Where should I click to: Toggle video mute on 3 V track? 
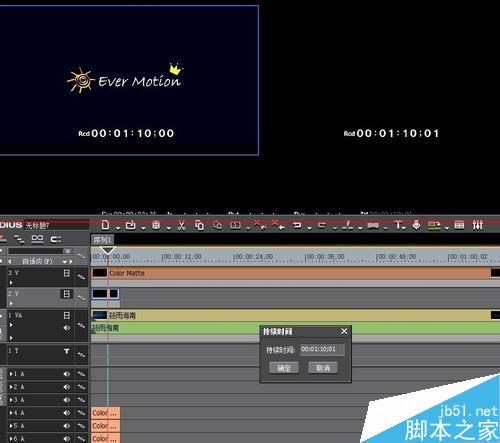tap(67, 273)
